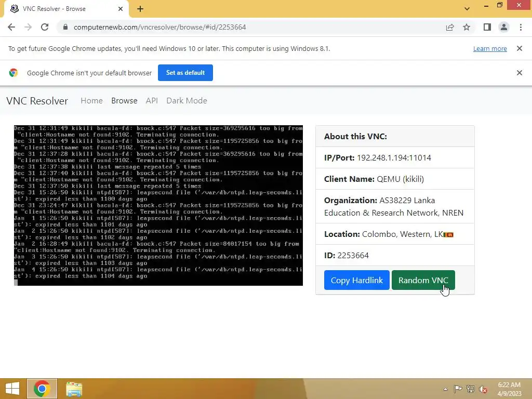532x399 pixels.
Task: Click the About this VNC header
Action: click(x=395, y=137)
